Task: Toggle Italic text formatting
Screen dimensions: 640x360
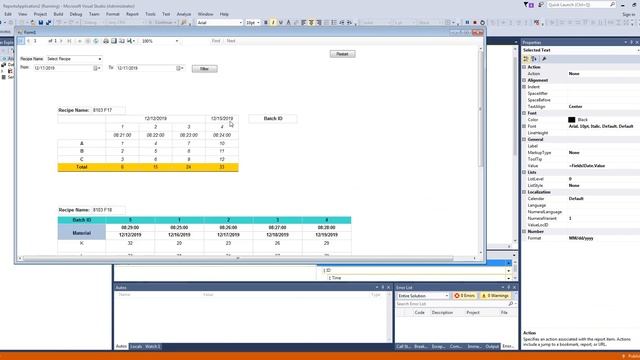Action: pos(273,22)
